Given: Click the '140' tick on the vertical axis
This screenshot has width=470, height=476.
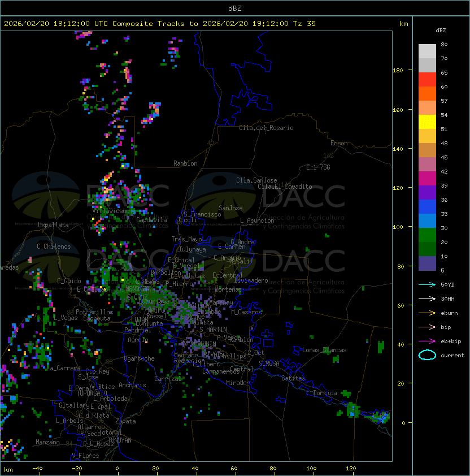Looking at the screenshot, I should pyautogui.click(x=398, y=149).
